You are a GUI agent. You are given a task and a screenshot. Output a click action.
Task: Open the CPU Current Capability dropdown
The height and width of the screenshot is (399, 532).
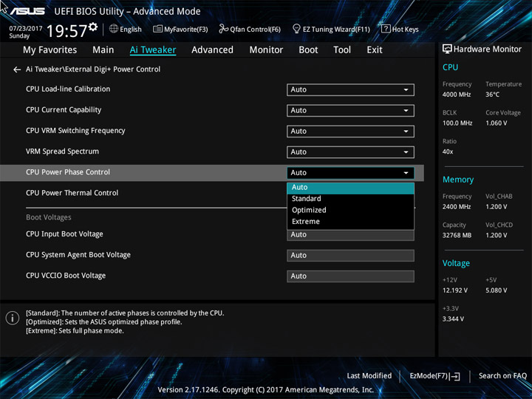pyautogui.click(x=350, y=110)
